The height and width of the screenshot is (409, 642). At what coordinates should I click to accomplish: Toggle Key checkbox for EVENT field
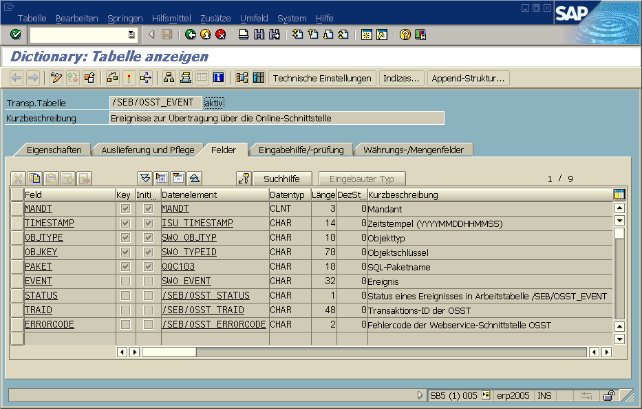tap(124, 282)
